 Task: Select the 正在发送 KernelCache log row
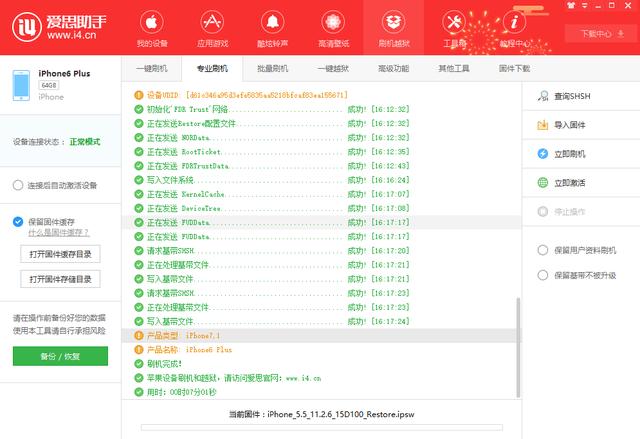pos(321,194)
